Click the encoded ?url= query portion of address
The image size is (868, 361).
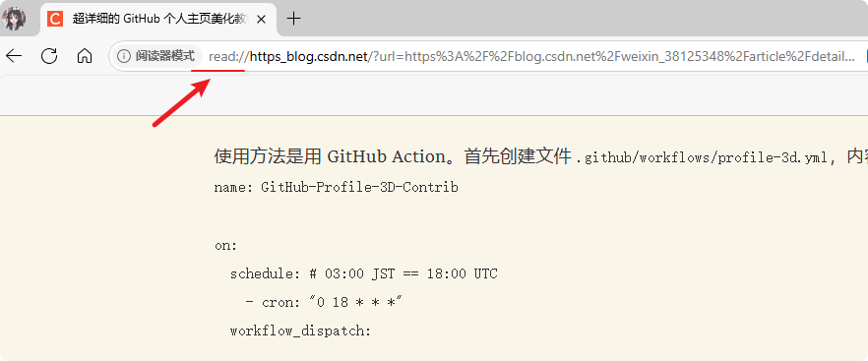612,56
